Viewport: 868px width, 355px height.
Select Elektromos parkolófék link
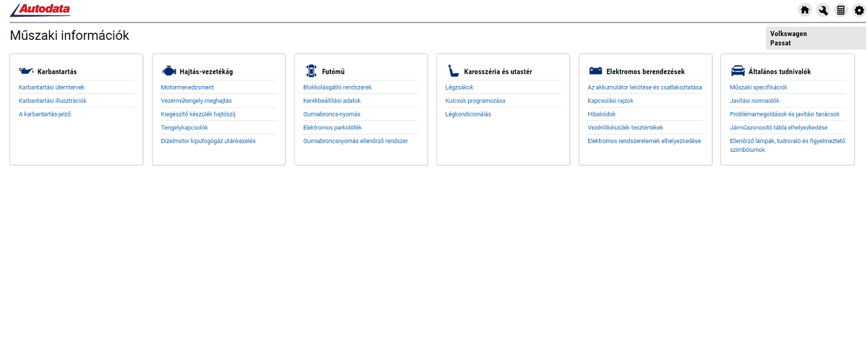pyautogui.click(x=332, y=127)
